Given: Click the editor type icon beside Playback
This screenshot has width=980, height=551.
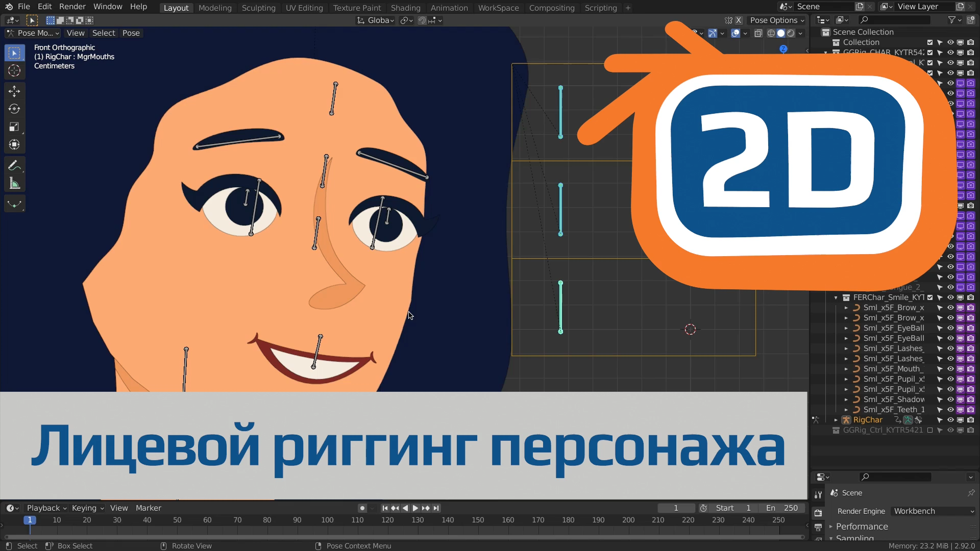Looking at the screenshot, I should tap(10, 508).
